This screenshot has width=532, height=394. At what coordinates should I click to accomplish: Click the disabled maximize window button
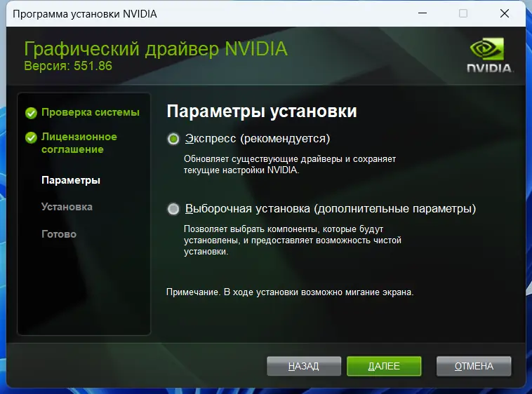(463, 13)
